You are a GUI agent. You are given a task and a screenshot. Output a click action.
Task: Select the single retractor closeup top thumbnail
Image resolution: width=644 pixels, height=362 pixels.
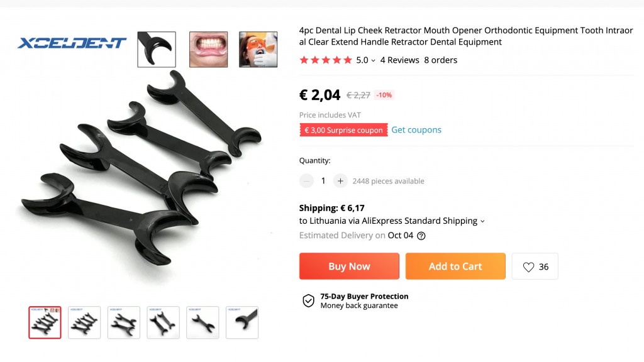point(157,49)
